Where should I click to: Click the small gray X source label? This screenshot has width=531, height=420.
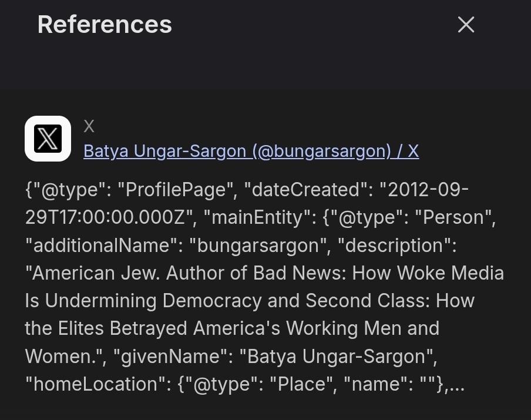[x=89, y=126]
